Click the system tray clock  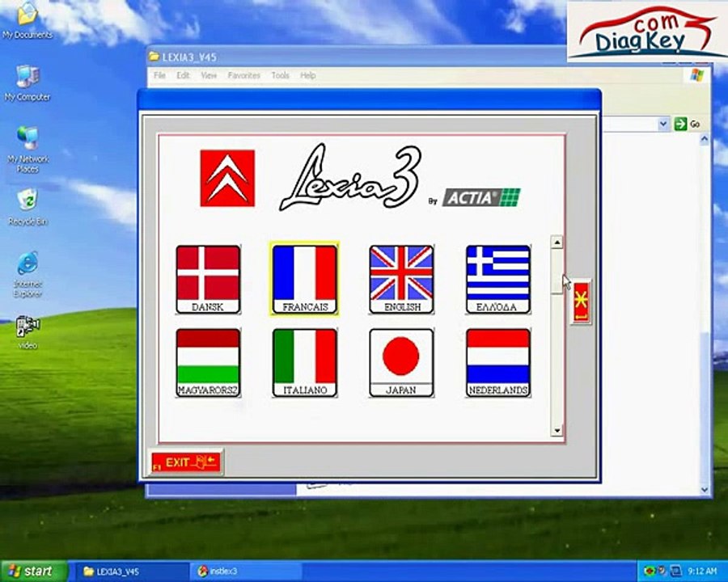pos(702,571)
